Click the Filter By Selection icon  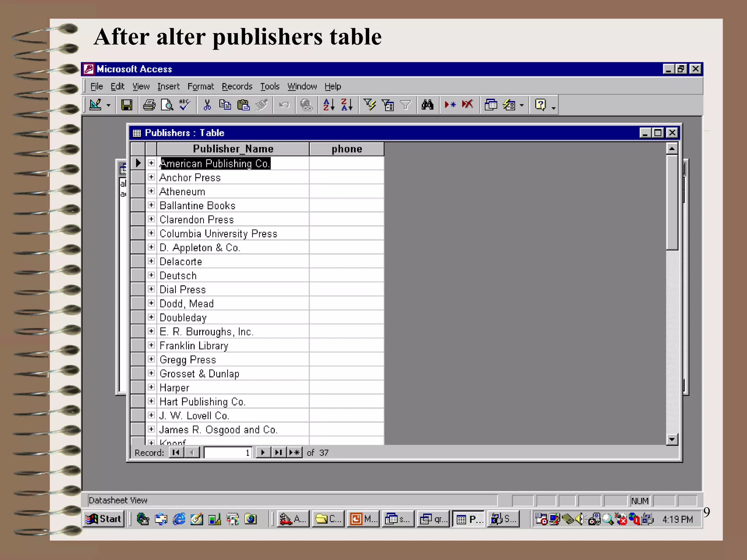click(369, 105)
